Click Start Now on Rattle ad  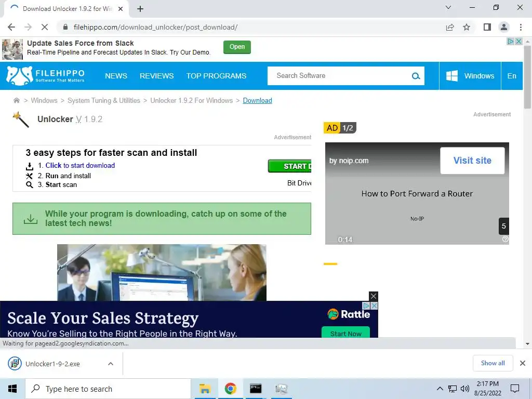345,332
